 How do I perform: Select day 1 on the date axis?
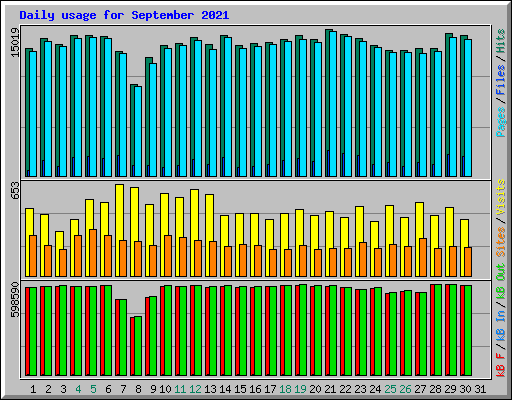(33, 389)
